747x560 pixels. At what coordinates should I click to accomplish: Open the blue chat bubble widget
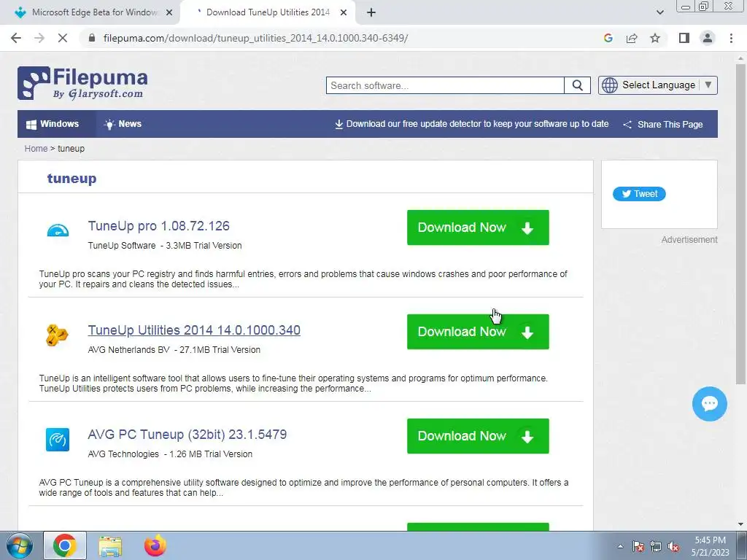[709, 404]
